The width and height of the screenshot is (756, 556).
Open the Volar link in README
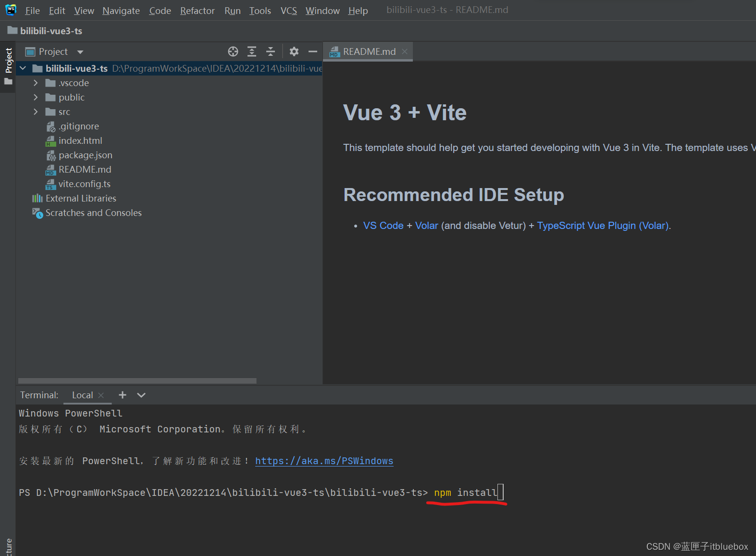coord(426,226)
